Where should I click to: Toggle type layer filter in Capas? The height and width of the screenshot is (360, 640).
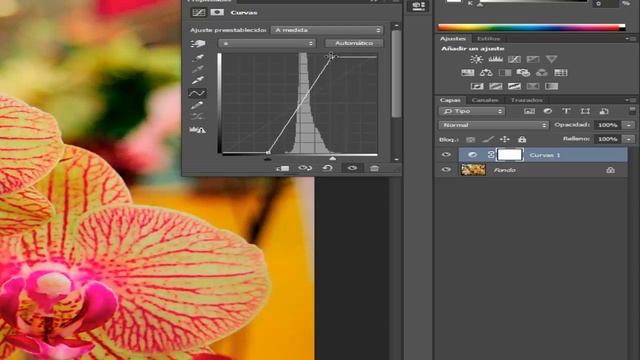tap(566, 111)
